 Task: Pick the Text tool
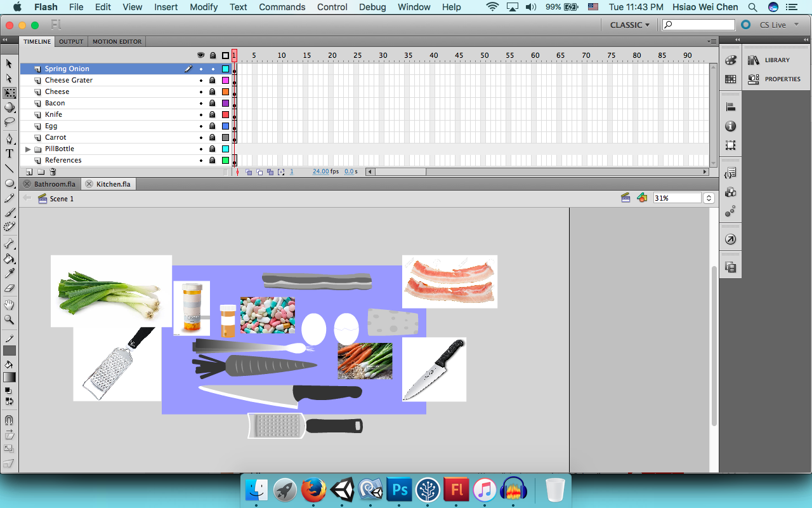(x=10, y=154)
